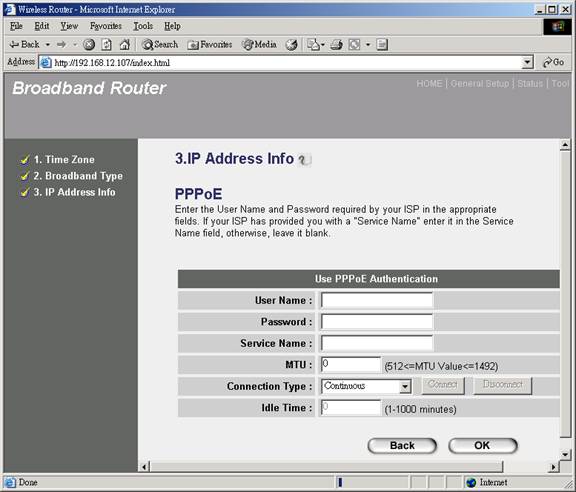Open the Back button history dropdown arrow
The width and height of the screenshot is (576, 492).
tap(48, 45)
